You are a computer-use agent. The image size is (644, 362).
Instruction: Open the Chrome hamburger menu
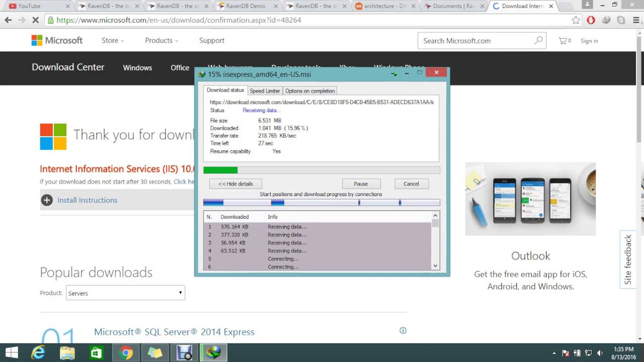click(636, 20)
